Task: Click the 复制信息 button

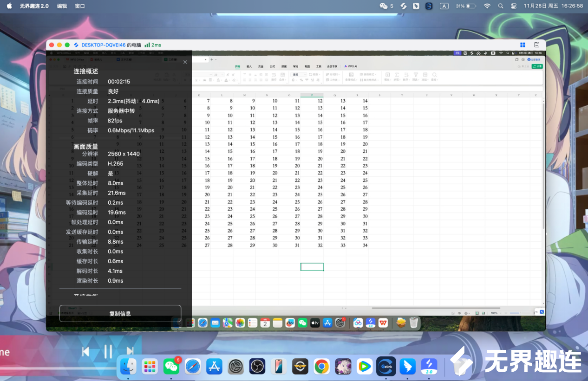Action: (x=120, y=313)
